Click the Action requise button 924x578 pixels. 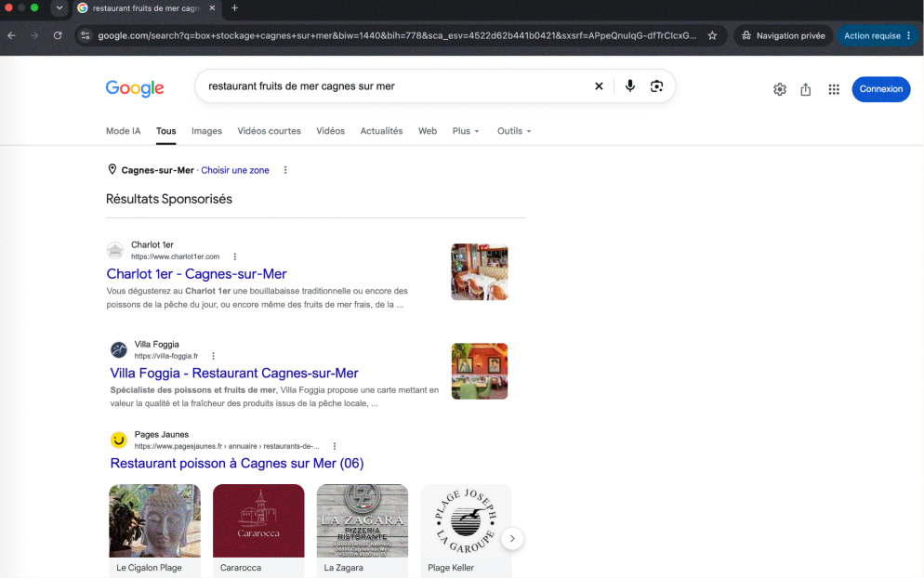click(877, 35)
